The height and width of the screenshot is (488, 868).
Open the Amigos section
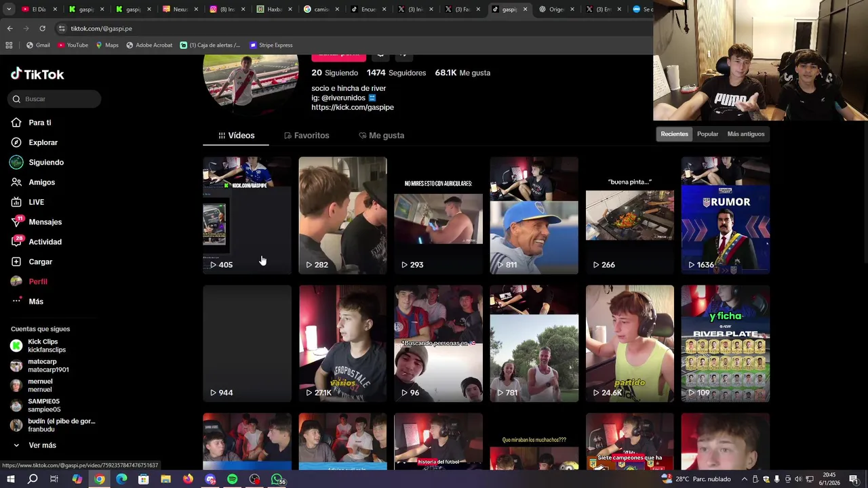[33, 182]
